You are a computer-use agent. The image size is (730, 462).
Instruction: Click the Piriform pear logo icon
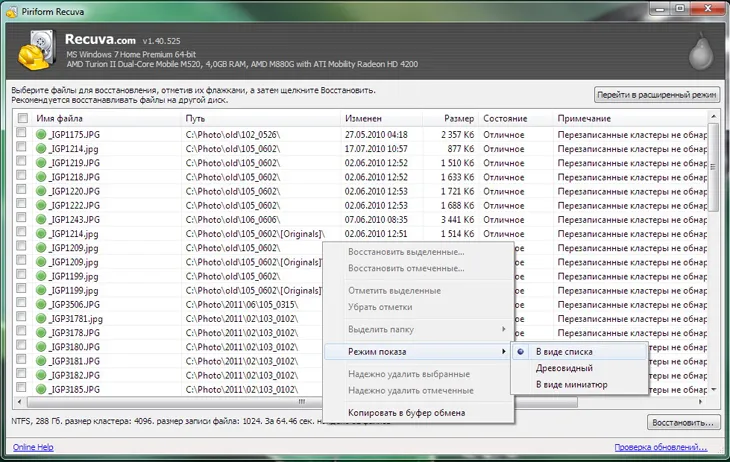tap(701, 51)
